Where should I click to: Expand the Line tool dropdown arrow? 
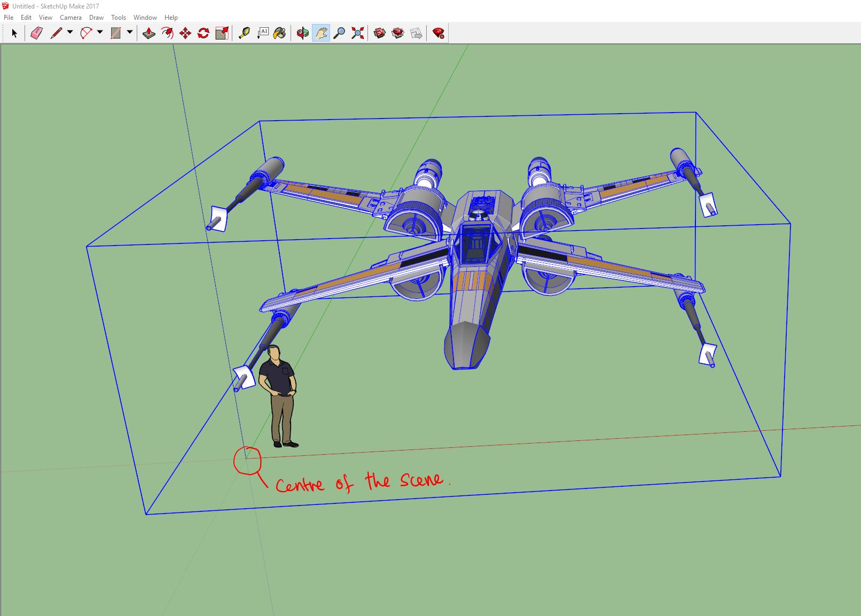pyautogui.click(x=70, y=33)
